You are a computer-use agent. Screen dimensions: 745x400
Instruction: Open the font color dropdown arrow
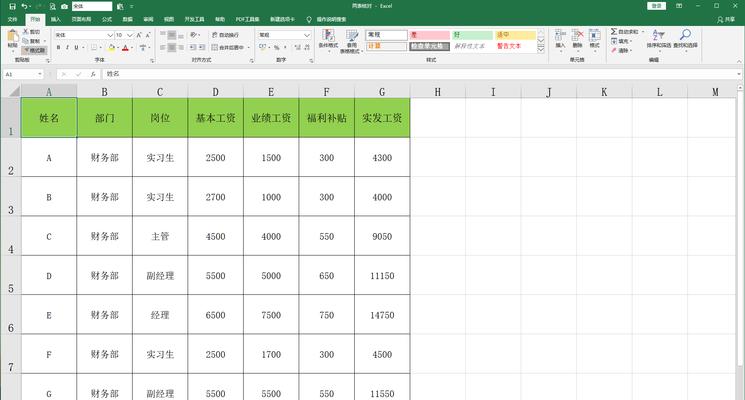pos(132,48)
